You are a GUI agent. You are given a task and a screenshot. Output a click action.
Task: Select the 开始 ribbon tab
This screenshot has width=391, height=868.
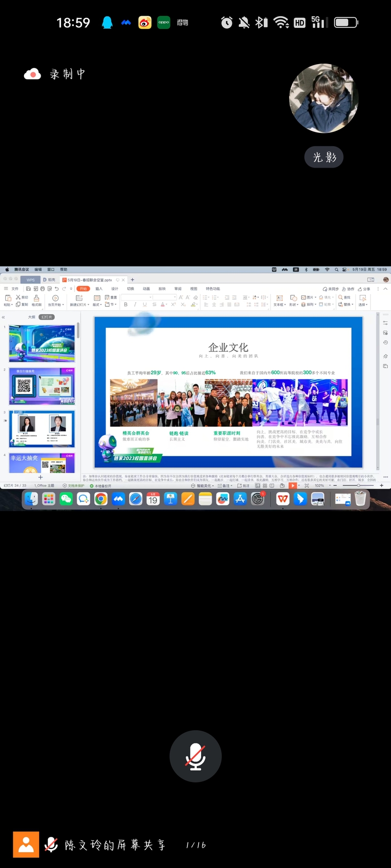tap(83, 289)
